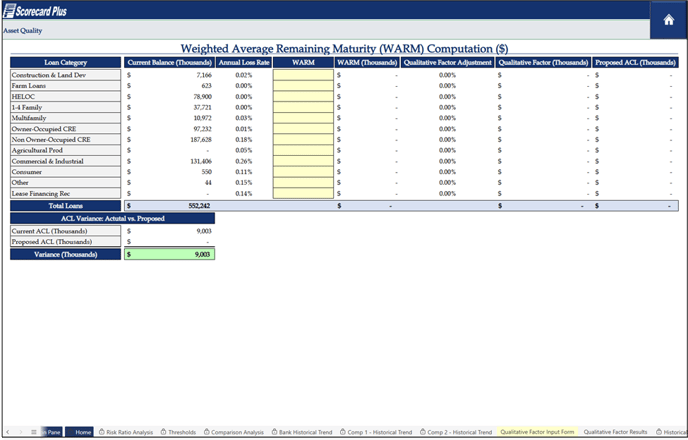Select the HELOC balance 78,900
The width and height of the screenshot is (688, 440).
click(x=203, y=97)
